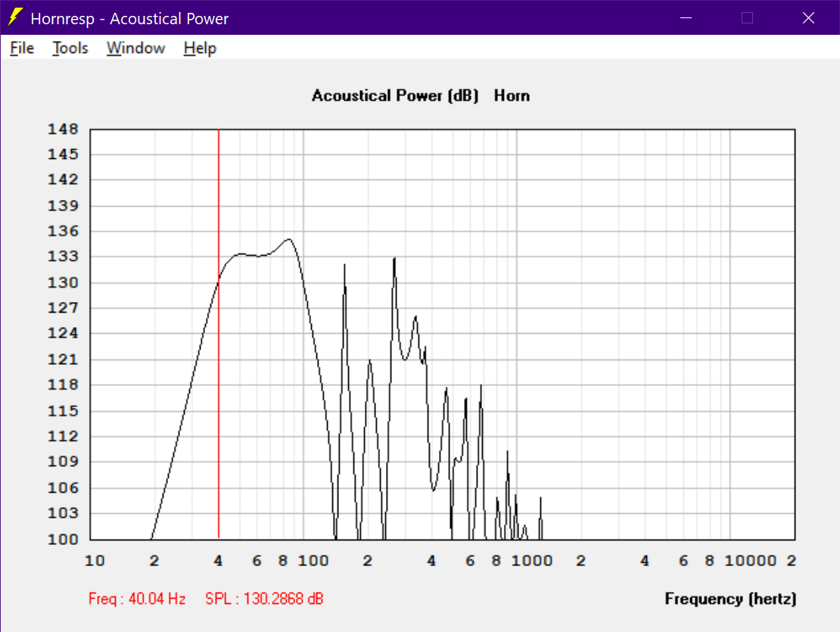This screenshot has width=840, height=632.
Task: Click the 148 y-axis label
Action: (x=64, y=129)
